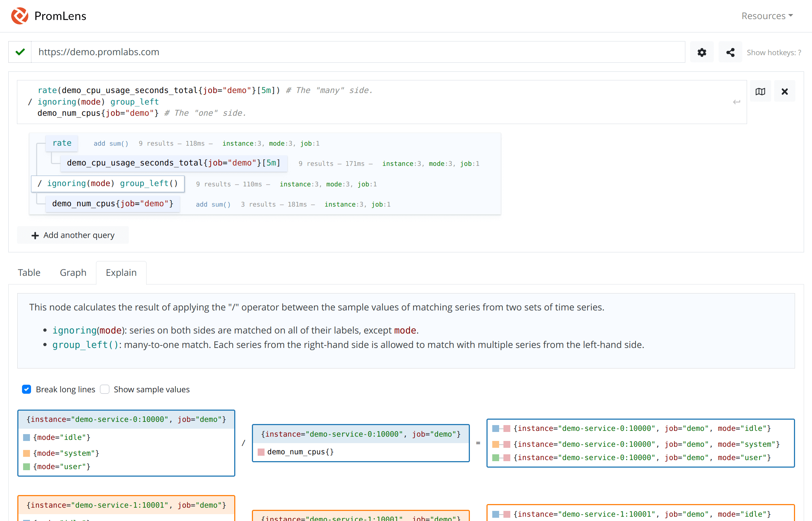Select the demo_cpu_usage_seconds_total[5m] tree node
The image size is (812, 521).
pos(174,163)
